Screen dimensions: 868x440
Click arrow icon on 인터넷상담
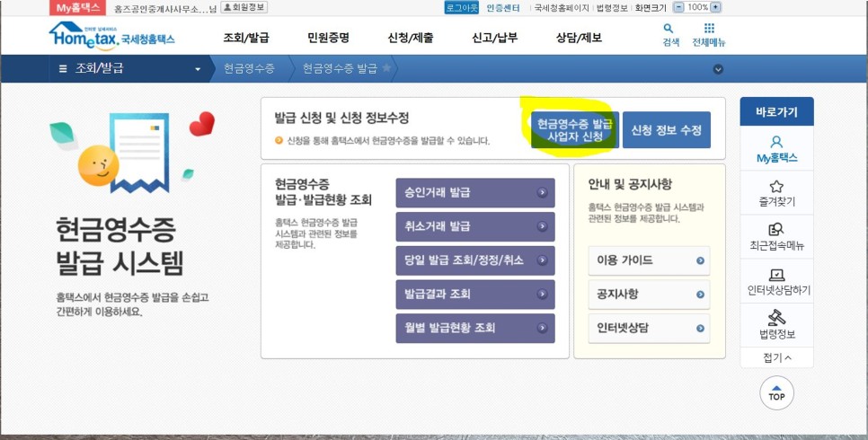700,328
